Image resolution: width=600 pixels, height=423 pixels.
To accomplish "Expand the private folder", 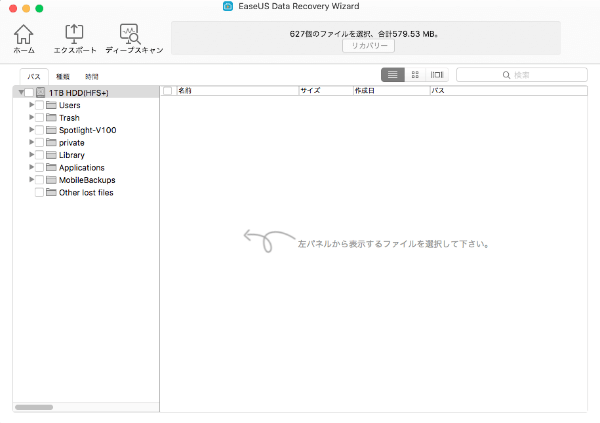I will coord(31,142).
